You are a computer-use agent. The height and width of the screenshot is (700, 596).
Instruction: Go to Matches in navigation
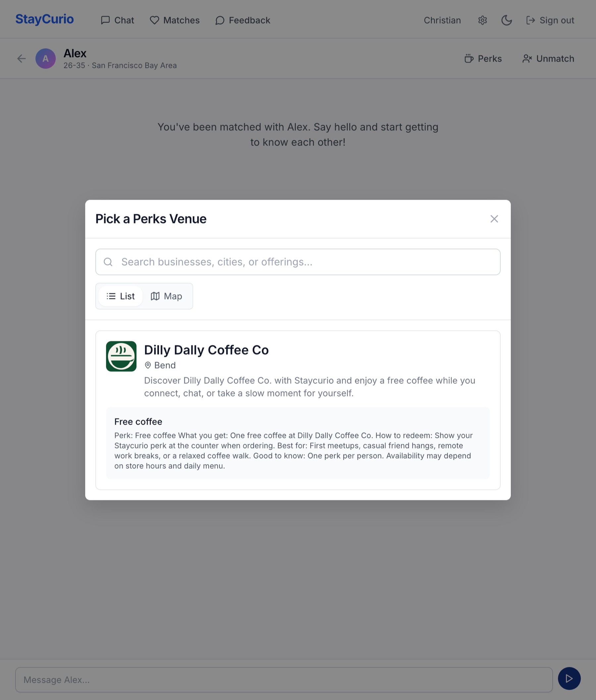pyautogui.click(x=174, y=20)
